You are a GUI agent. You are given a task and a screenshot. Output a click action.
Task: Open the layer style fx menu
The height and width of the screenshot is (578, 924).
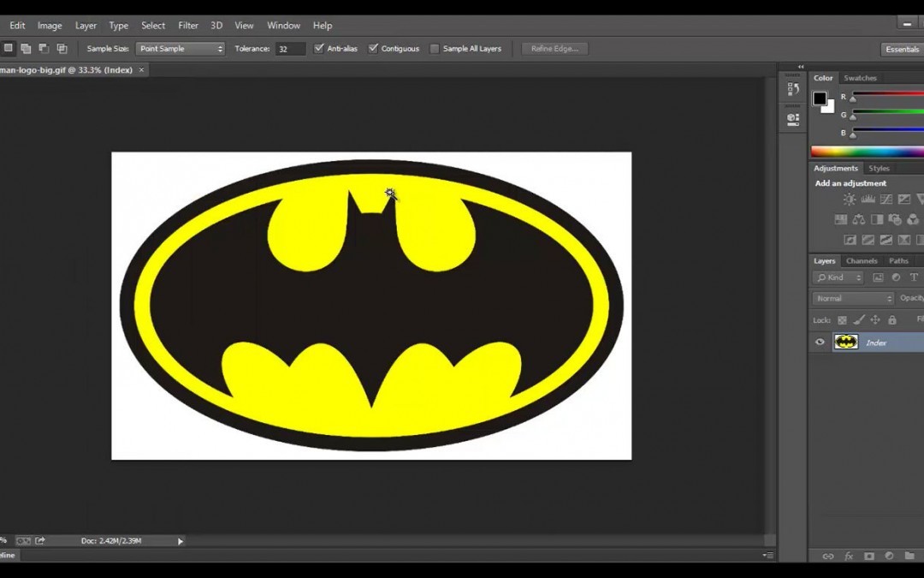coord(849,556)
